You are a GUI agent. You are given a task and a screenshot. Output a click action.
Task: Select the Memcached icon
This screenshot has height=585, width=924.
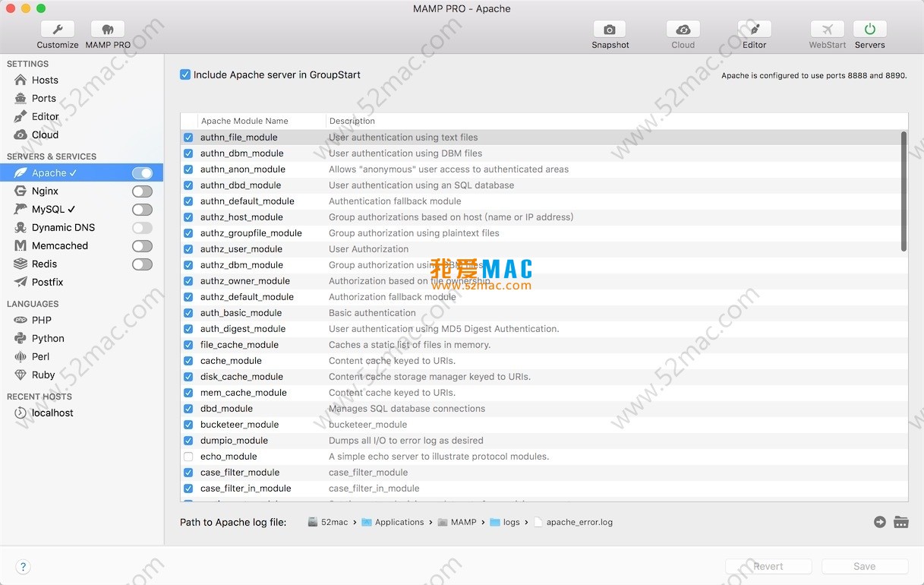pos(20,245)
